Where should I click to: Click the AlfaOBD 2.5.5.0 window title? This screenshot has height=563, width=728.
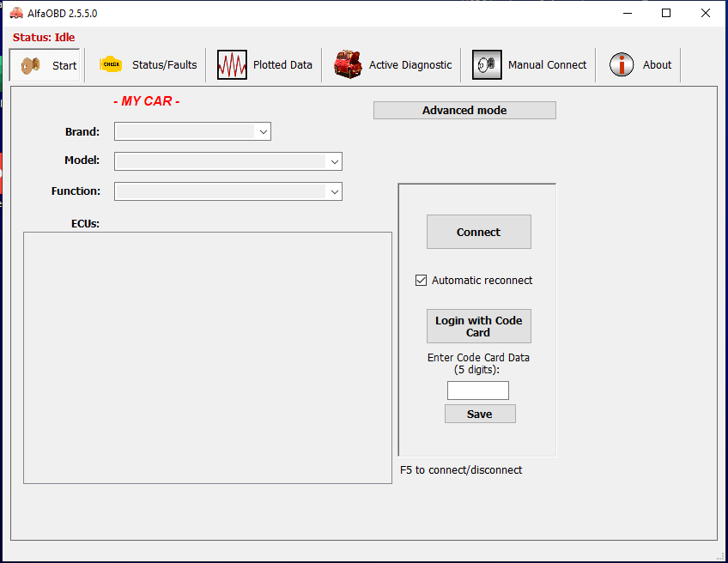click(x=62, y=14)
